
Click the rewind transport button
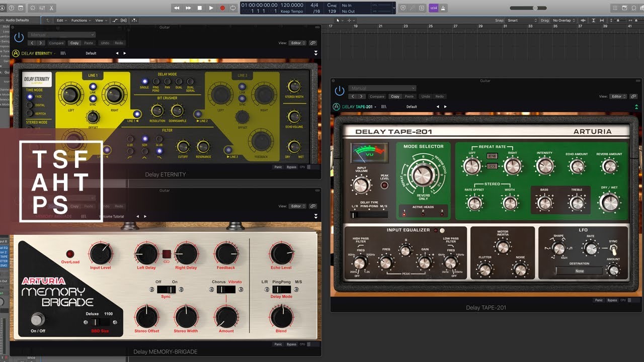(x=177, y=8)
